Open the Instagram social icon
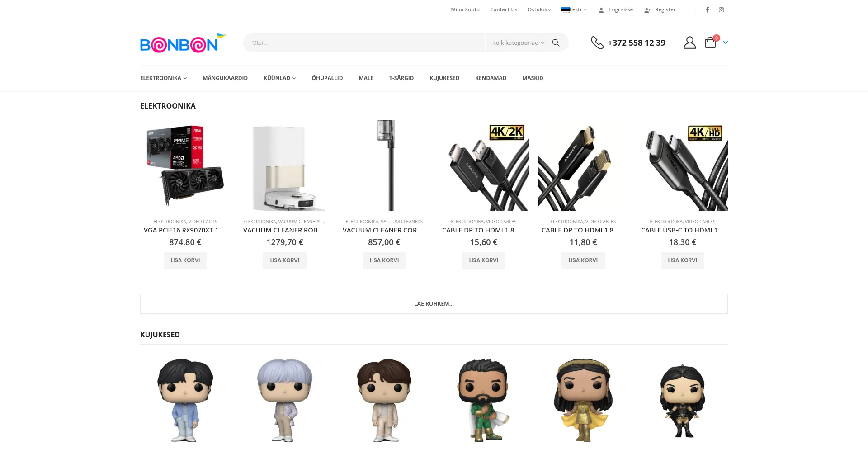This screenshot has width=868, height=449. pos(722,9)
